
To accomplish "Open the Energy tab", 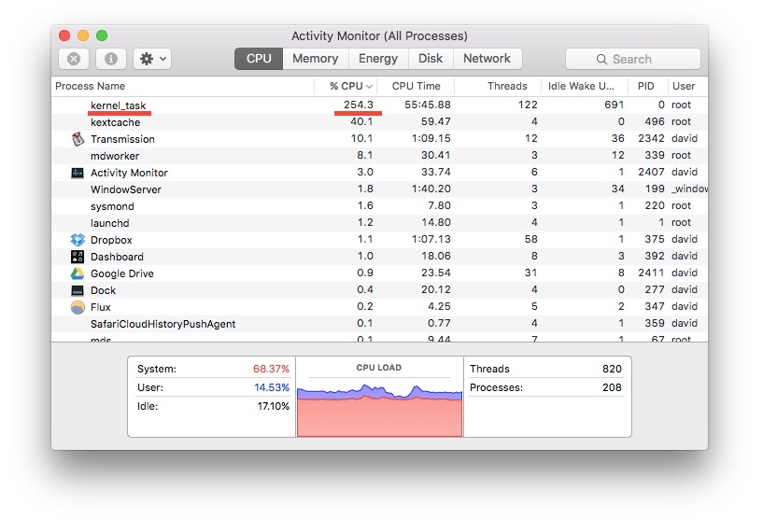I will (x=378, y=59).
